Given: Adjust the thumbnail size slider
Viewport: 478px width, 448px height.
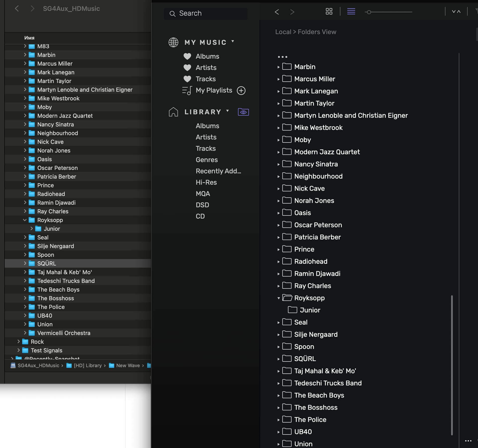Looking at the screenshot, I should (369, 12).
